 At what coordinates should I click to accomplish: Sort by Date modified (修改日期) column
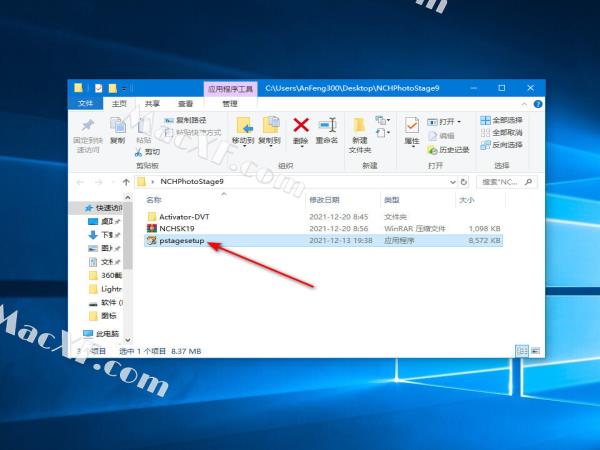pyautogui.click(x=324, y=200)
